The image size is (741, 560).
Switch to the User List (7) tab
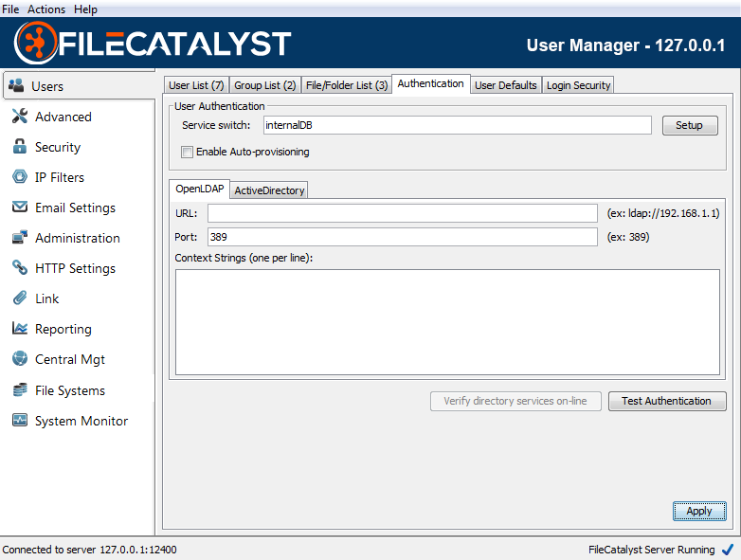[196, 85]
